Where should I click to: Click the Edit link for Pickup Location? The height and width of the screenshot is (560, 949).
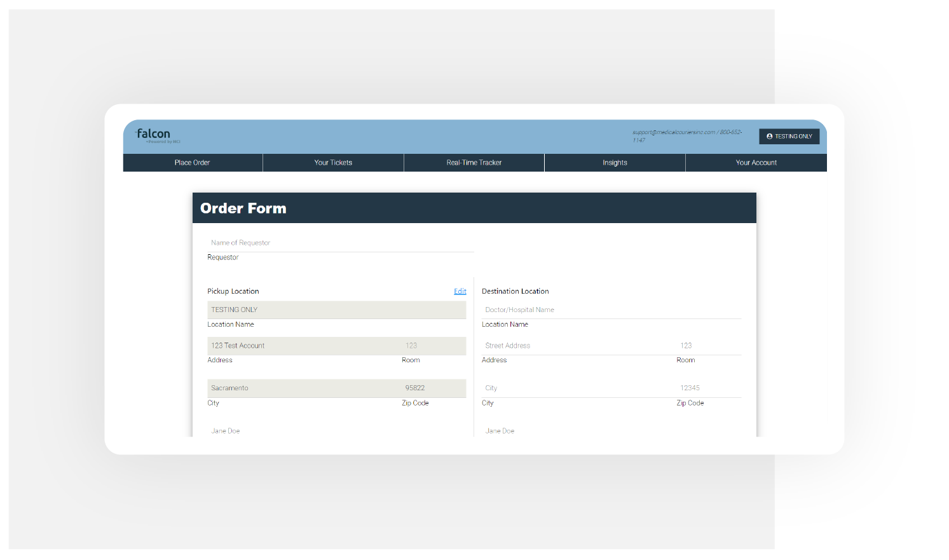coord(460,291)
